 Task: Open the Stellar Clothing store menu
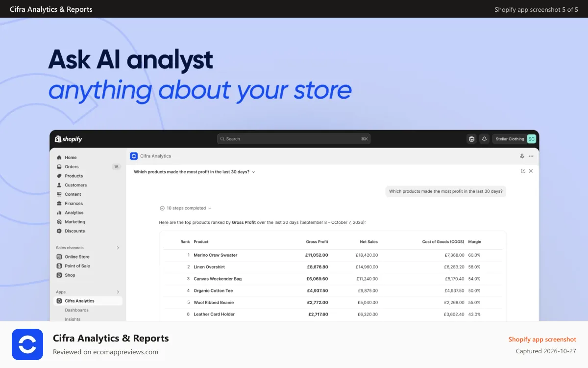[x=514, y=139]
